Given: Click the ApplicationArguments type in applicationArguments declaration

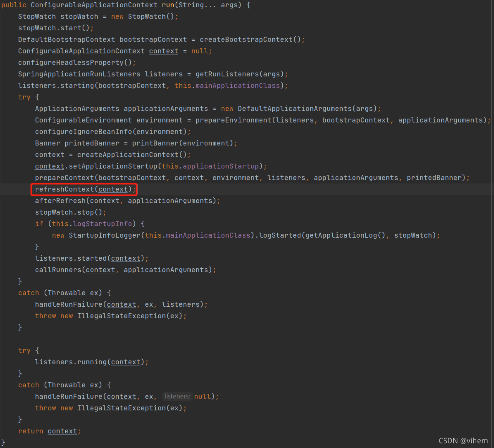Looking at the screenshot, I should click(x=77, y=109).
